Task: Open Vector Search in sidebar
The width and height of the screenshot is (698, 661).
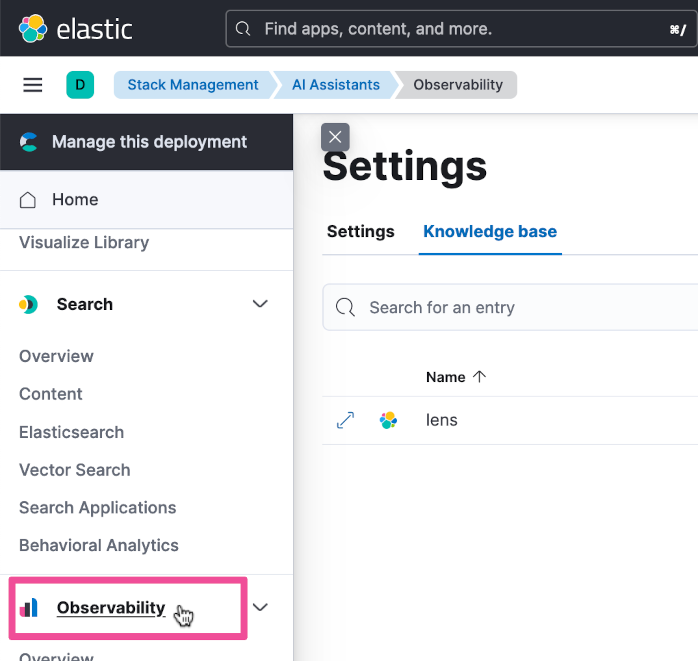Action: pos(75,470)
